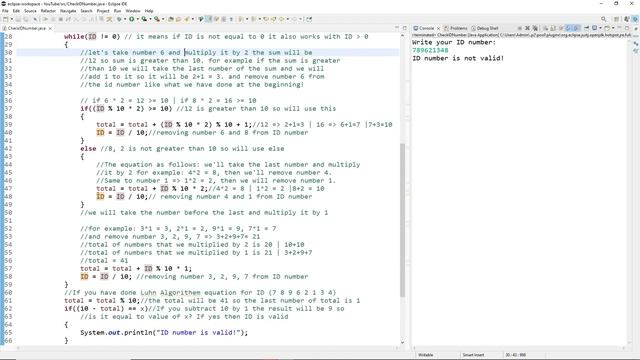This screenshot has height=360, width=640.
Task: Open the New item dropdown arrow
Action: pyautogui.click(x=12, y=19)
